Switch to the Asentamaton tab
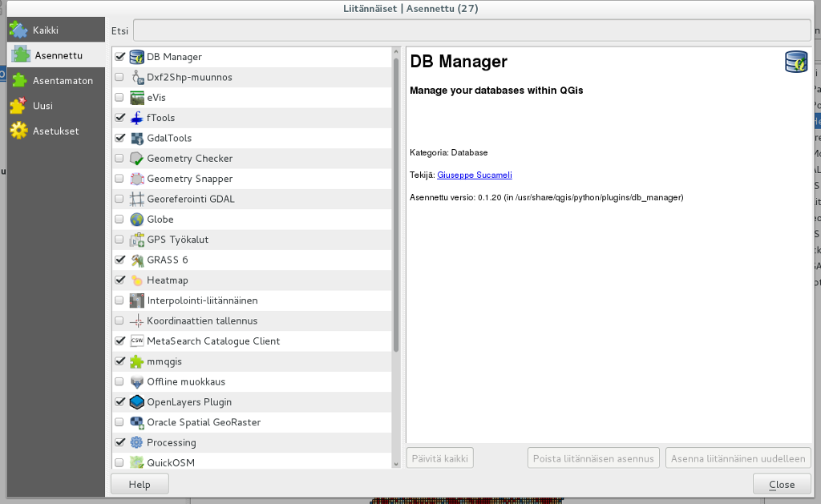821x504 pixels. pyautogui.click(x=56, y=81)
